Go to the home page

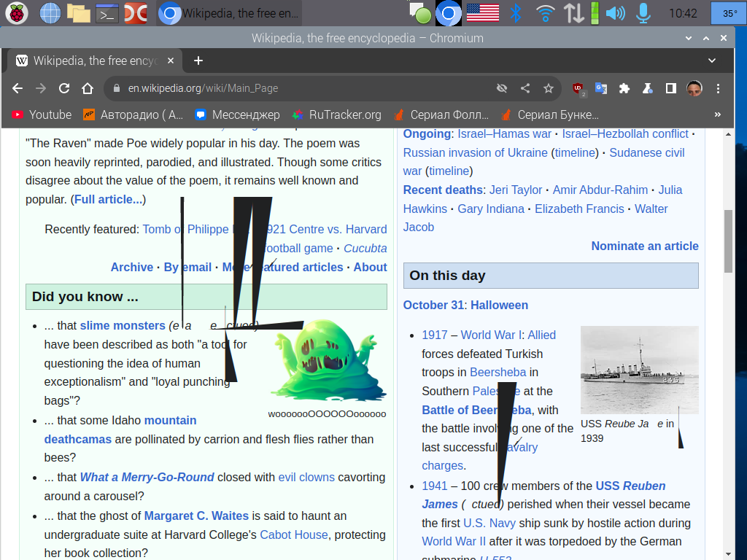88,88
